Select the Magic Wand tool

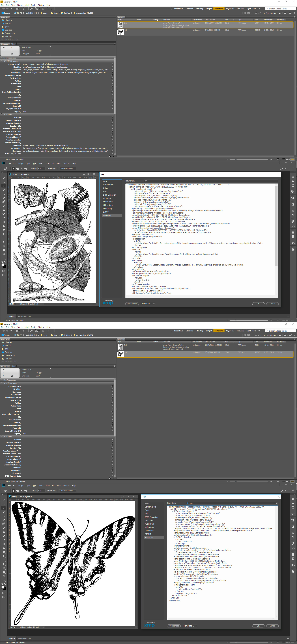click(4, 190)
